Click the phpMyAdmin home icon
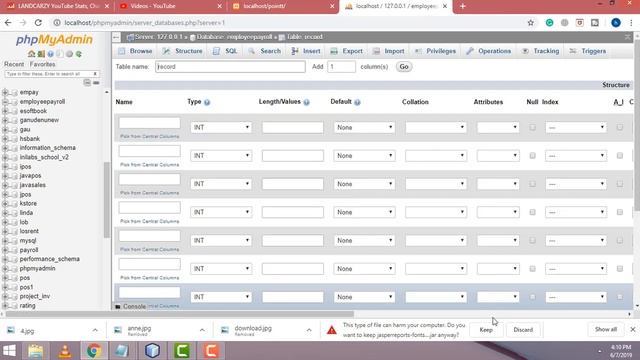 [x=31, y=54]
